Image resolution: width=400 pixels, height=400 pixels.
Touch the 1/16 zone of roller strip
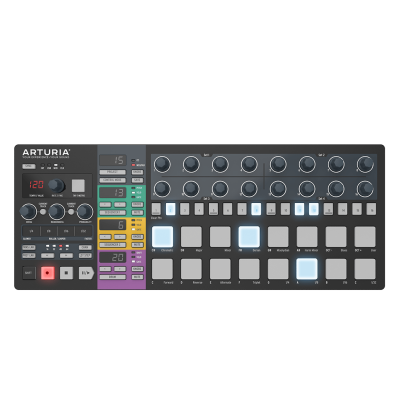(66, 231)
